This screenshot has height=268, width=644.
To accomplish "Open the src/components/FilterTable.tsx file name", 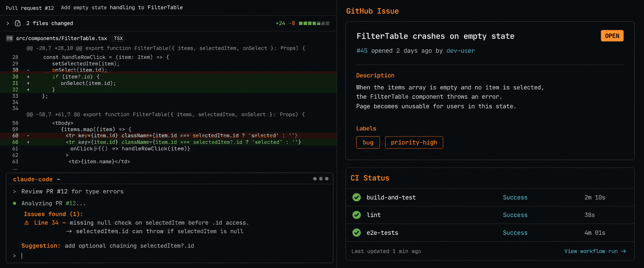I will tap(62, 38).
